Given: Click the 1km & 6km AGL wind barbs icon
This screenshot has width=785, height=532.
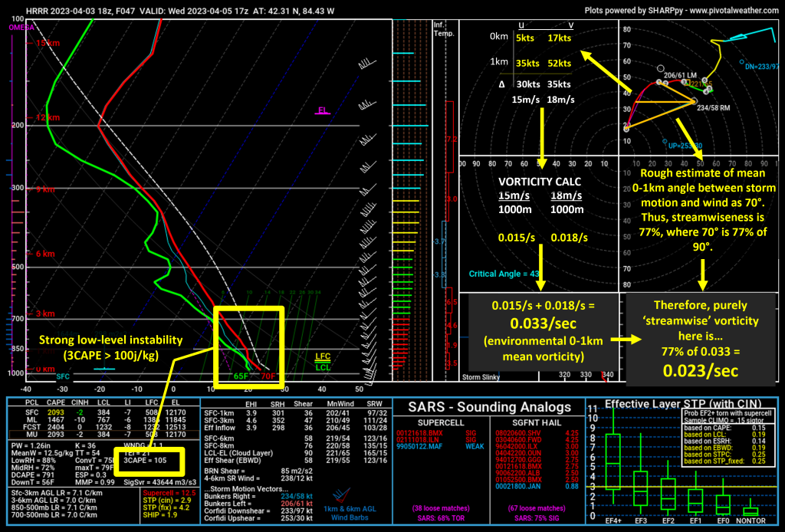Looking at the screenshot, I should coord(341,495).
